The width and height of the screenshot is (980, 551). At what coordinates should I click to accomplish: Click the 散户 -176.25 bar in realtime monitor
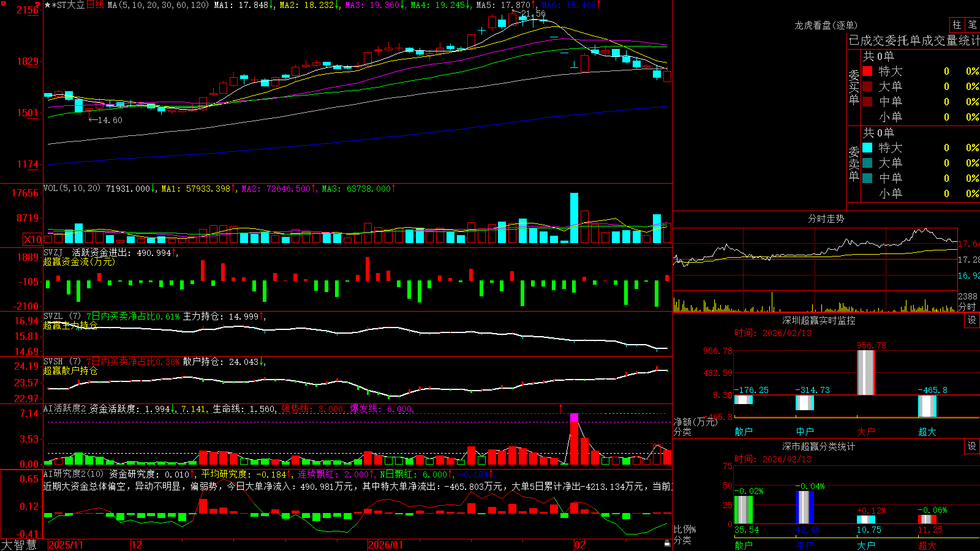click(x=744, y=400)
